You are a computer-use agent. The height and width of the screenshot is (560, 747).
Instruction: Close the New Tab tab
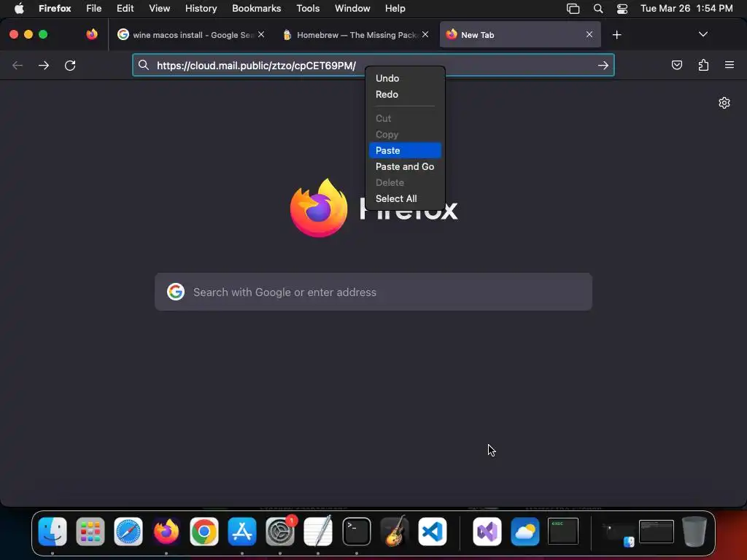[589, 34]
